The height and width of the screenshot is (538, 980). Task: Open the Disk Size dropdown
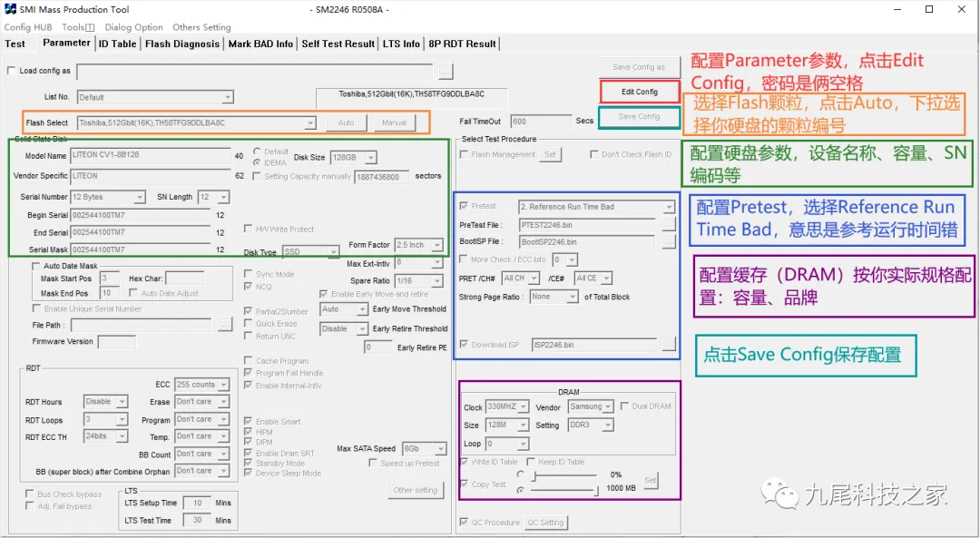[x=355, y=158]
